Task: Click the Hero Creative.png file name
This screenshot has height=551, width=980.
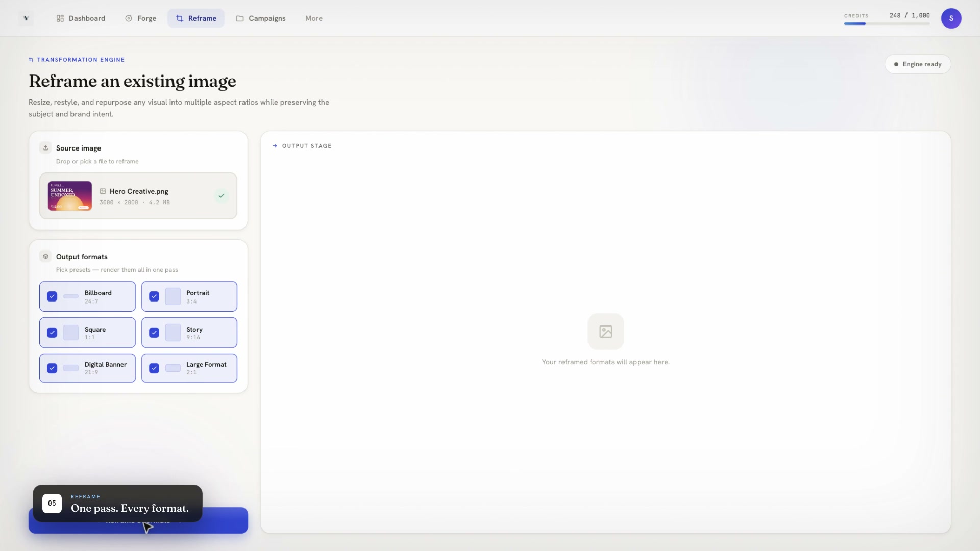Action: [x=139, y=191]
